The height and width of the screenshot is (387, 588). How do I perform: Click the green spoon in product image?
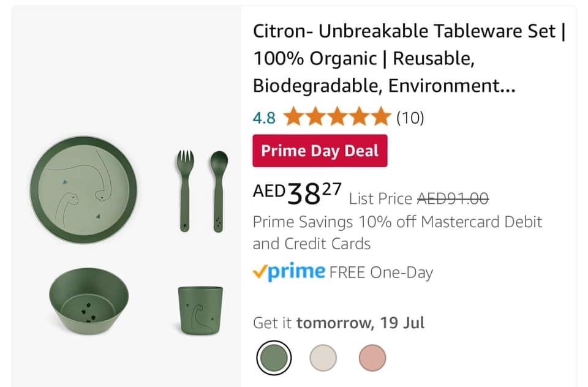219,190
